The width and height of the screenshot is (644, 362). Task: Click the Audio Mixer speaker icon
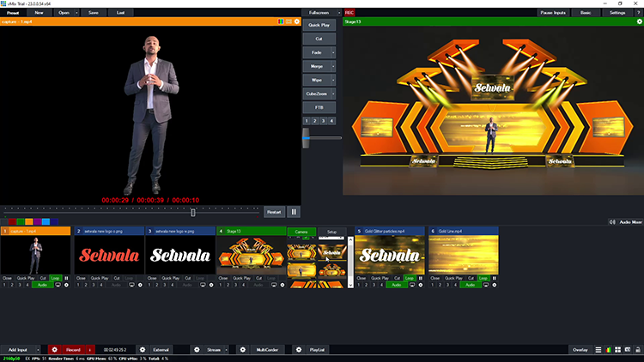click(613, 221)
